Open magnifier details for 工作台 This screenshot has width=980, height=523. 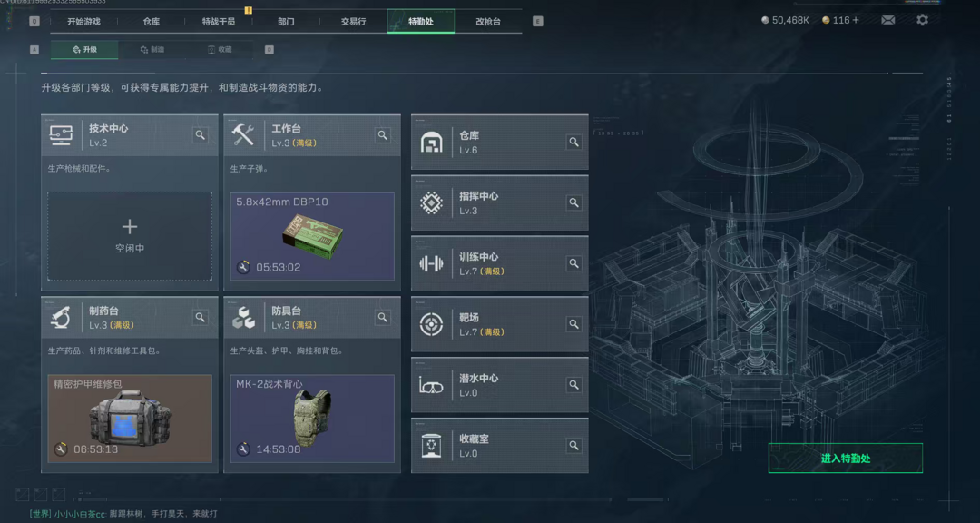pos(383,135)
